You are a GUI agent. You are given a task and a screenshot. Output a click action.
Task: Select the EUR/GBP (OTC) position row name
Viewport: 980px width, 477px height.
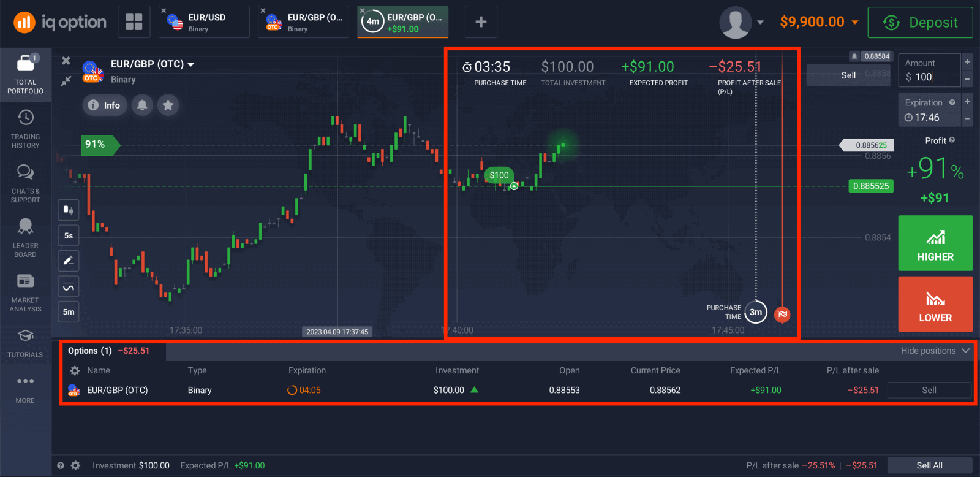coord(117,390)
